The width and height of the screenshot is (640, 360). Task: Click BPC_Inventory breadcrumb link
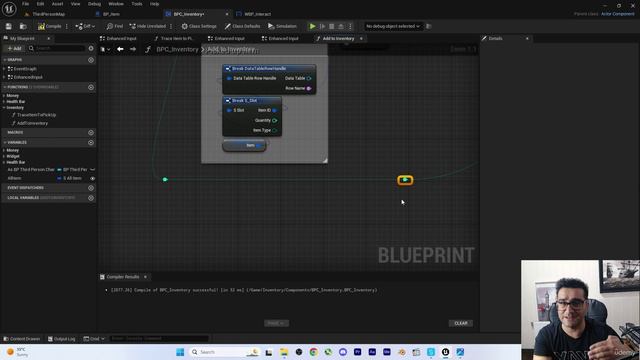(178, 49)
